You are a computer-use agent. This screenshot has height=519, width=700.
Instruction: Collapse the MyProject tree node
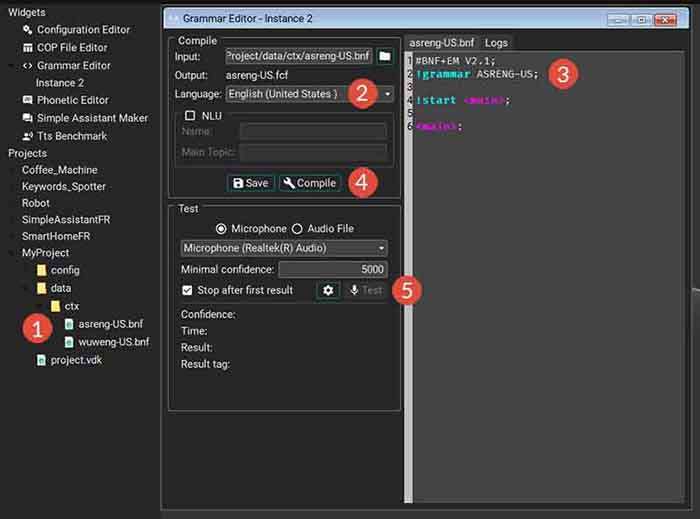pos(12,253)
